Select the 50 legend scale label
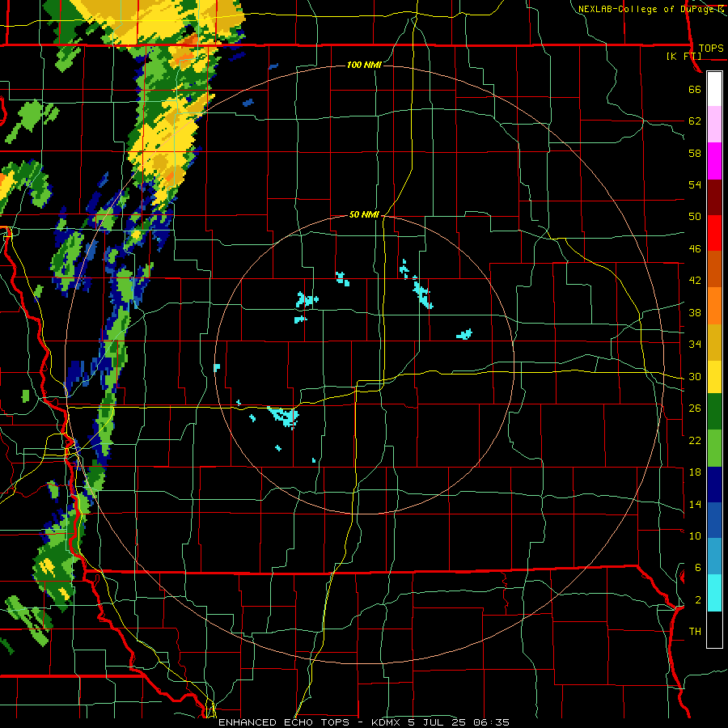This screenshot has height=728, width=728. [695, 217]
